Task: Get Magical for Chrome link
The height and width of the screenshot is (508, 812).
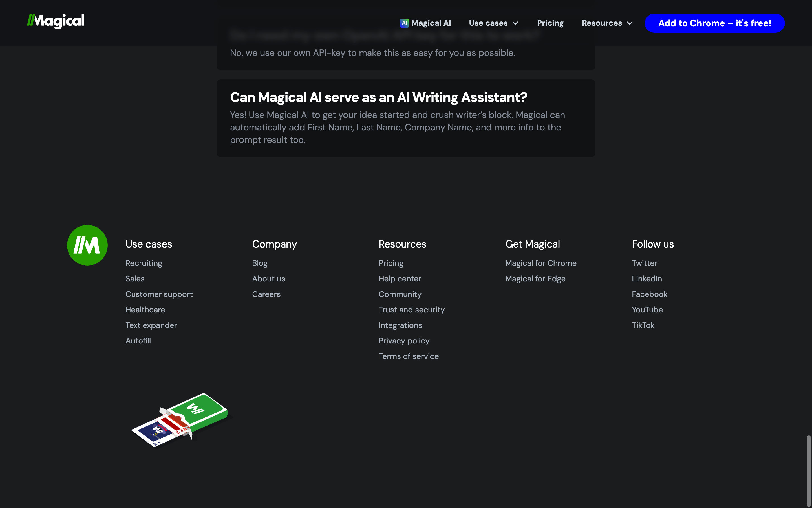Action: [540, 263]
